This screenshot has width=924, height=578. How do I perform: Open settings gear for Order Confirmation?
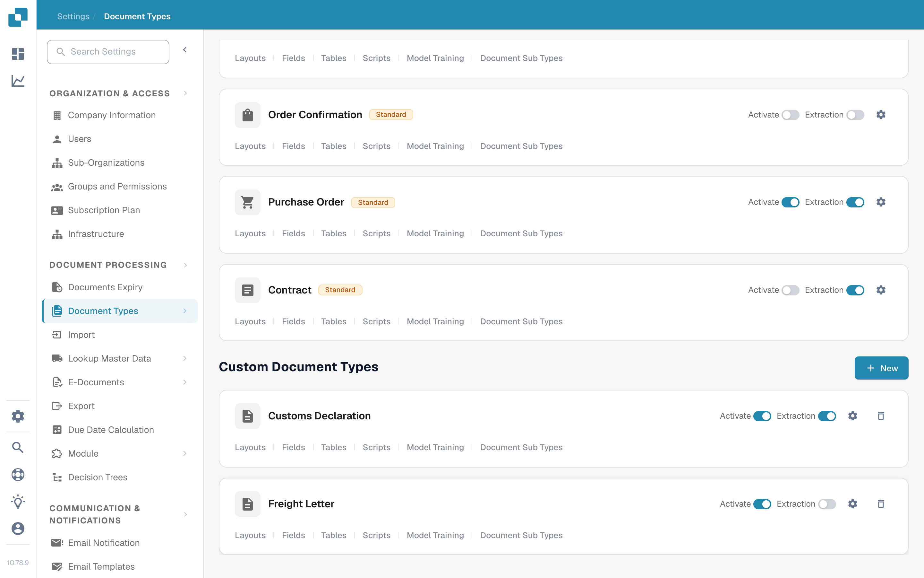tap(881, 115)
